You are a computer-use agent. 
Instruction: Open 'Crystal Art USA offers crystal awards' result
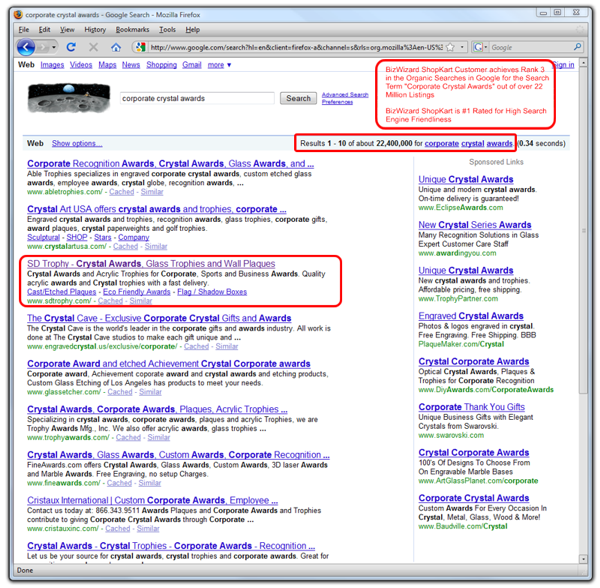[x=157, y=209]
